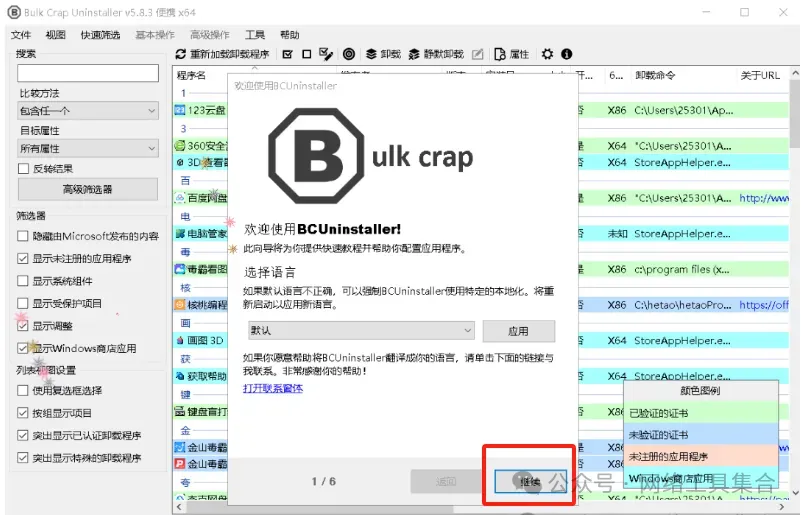Click the 毒霸看图 row icon

[180, 269]
